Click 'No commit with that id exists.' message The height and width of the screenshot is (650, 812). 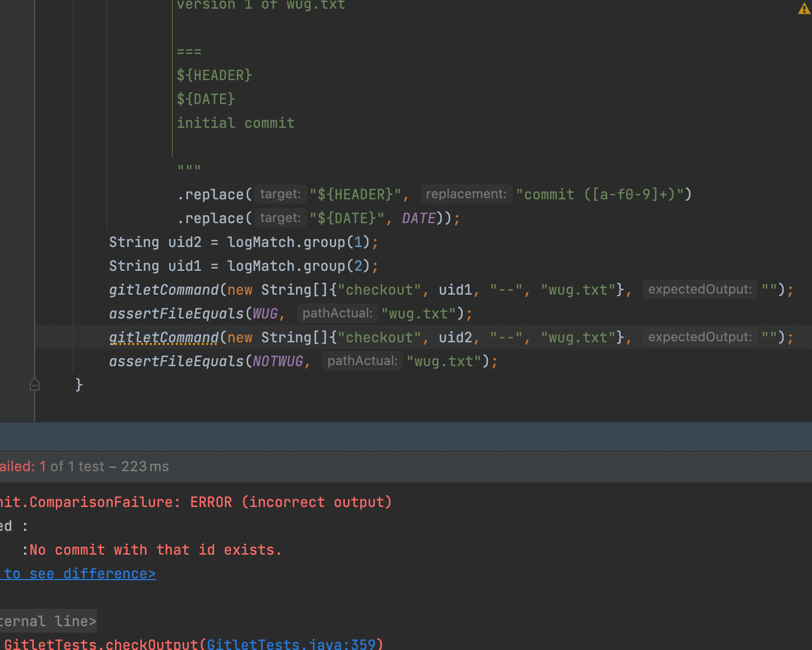click(x=156, y=550)
